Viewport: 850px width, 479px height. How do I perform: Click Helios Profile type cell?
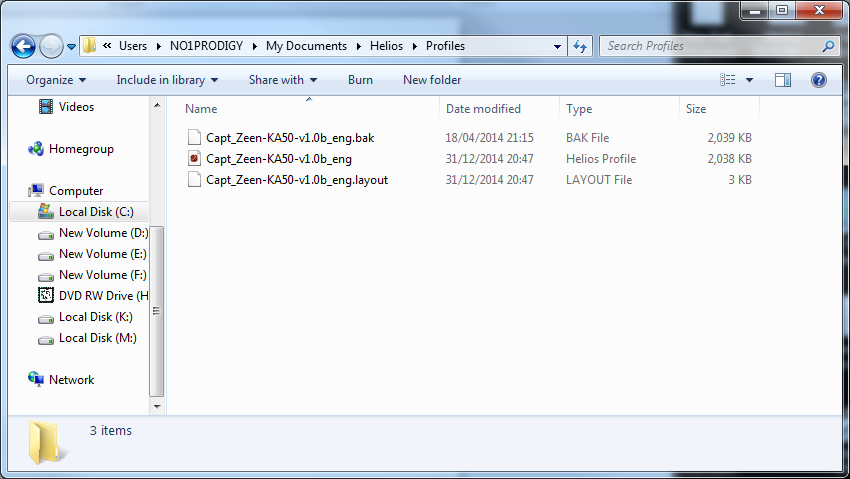tap(601, 159)
